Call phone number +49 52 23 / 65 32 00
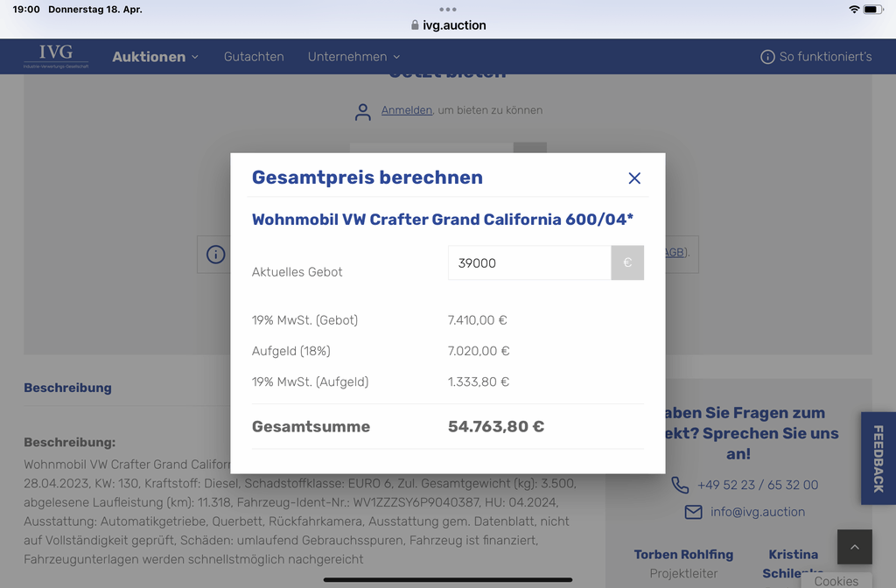Image resolution: width=896 pixels, height=588 pixels. (x=758, y=485)
